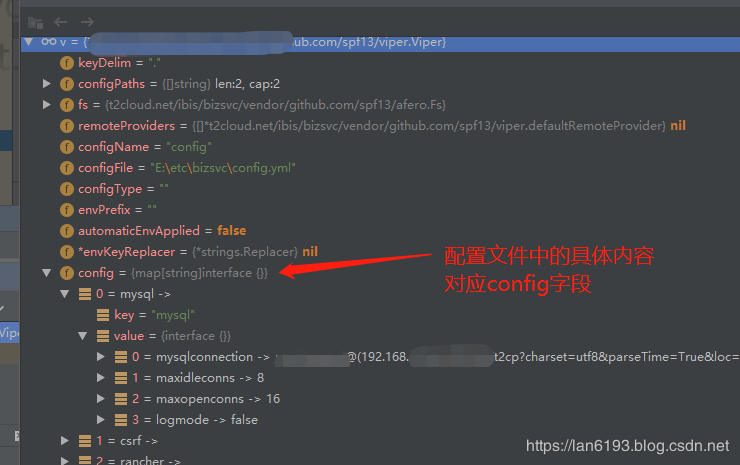Collapse the 0 = mysql entry
Screen dimensions: 740x465
(65, 294)
